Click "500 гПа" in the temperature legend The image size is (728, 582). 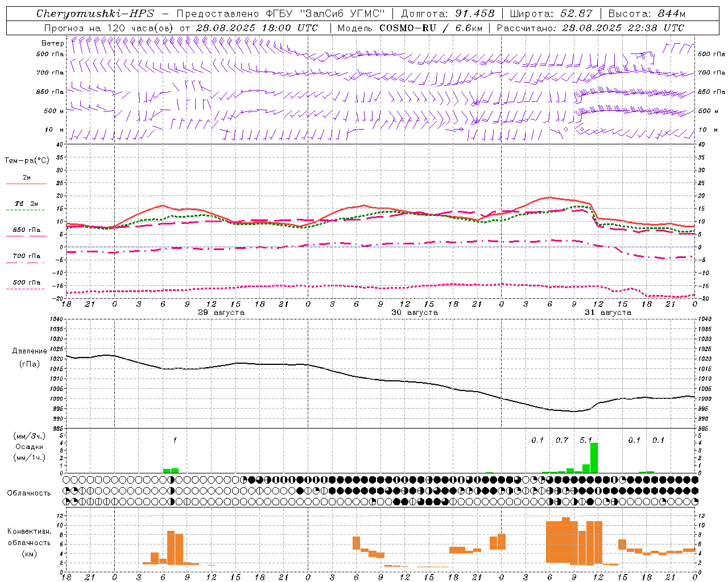tap(27, 282)
